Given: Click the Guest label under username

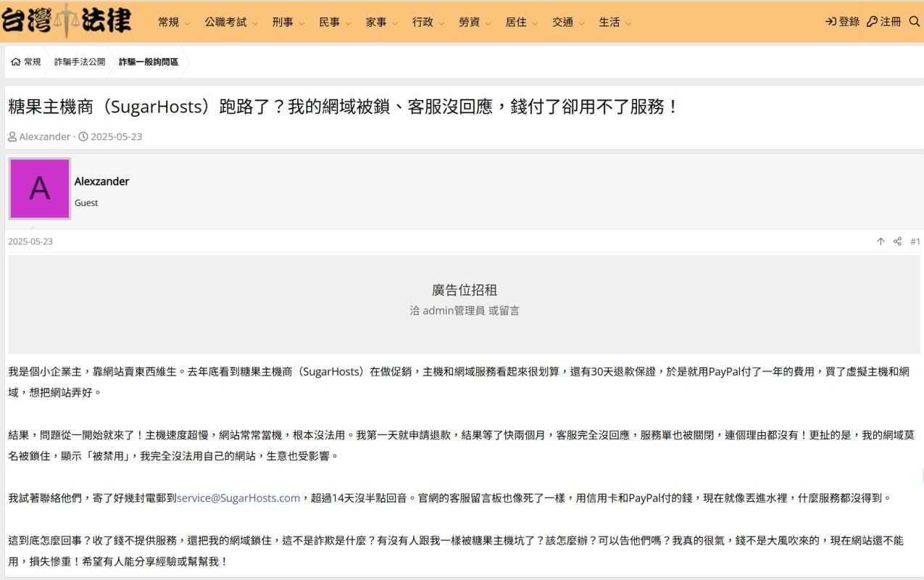Looking at the screenshot, I should click(x=86, y=203).
